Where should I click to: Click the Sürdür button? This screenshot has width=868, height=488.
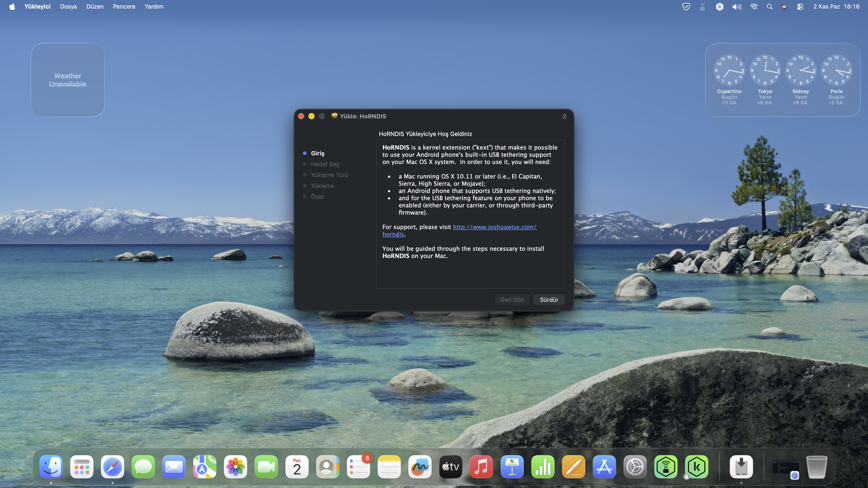[x=549, y=300]
